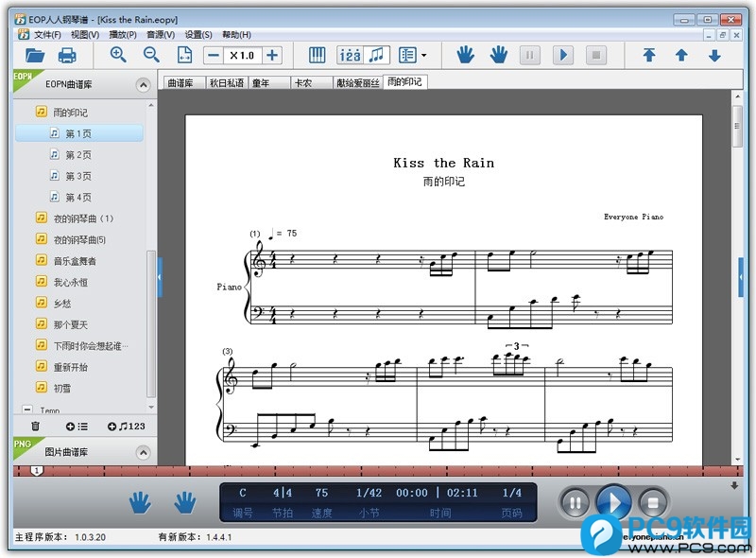Open layout dropdown arrow in toolbar
756x558 pixels.
(x=423, y=56)
